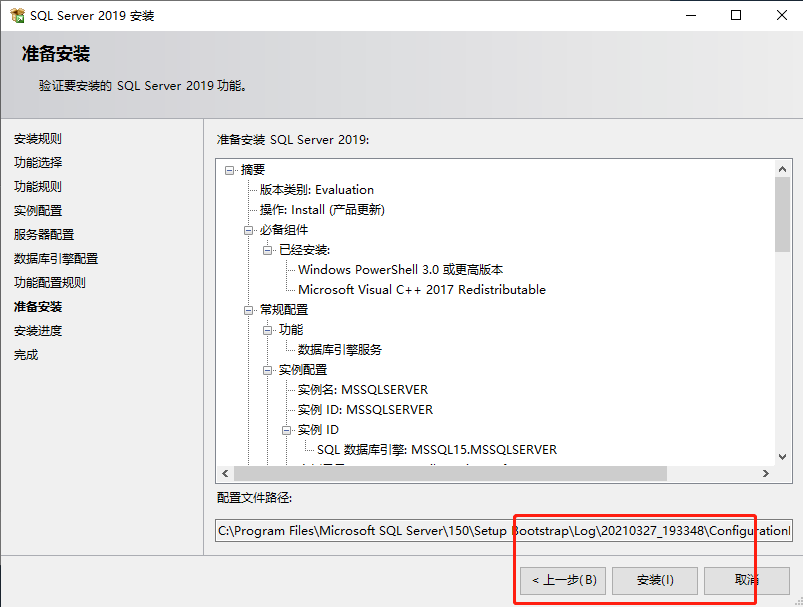Click the 安装(I) install button
This screenshot has height=607, width=803.
click(x=655, y=580)
